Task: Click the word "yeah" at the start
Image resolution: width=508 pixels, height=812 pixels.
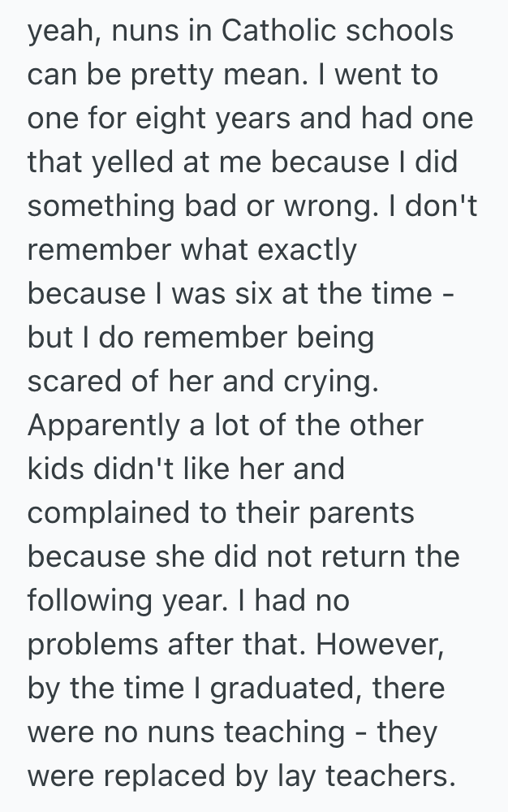Action: (62, 31)
